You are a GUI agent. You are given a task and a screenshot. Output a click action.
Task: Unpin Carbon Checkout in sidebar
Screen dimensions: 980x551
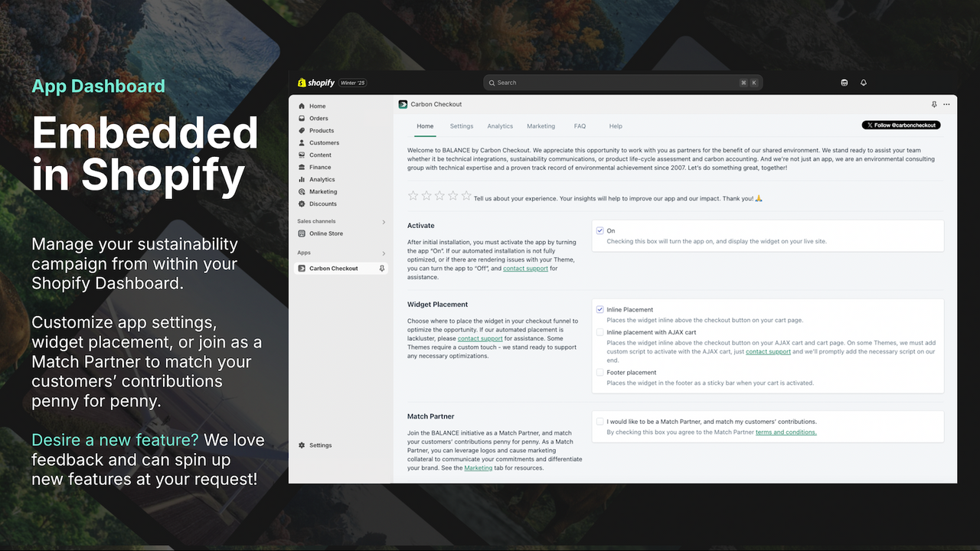point(382,269)
